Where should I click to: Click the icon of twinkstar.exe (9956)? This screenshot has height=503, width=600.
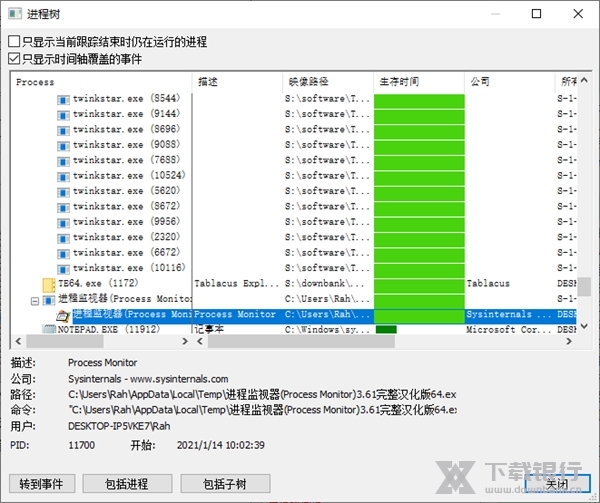click(x=63, y=223)
